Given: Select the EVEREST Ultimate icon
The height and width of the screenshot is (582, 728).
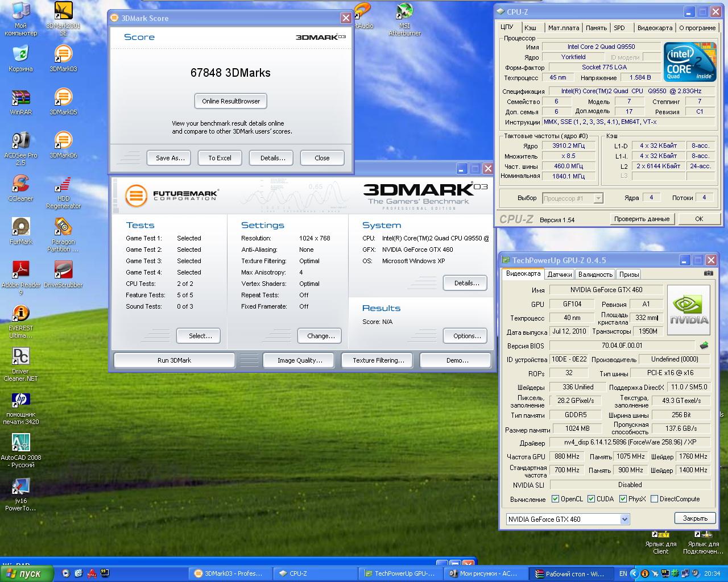Looking at the screenshot, I should 21,322.
